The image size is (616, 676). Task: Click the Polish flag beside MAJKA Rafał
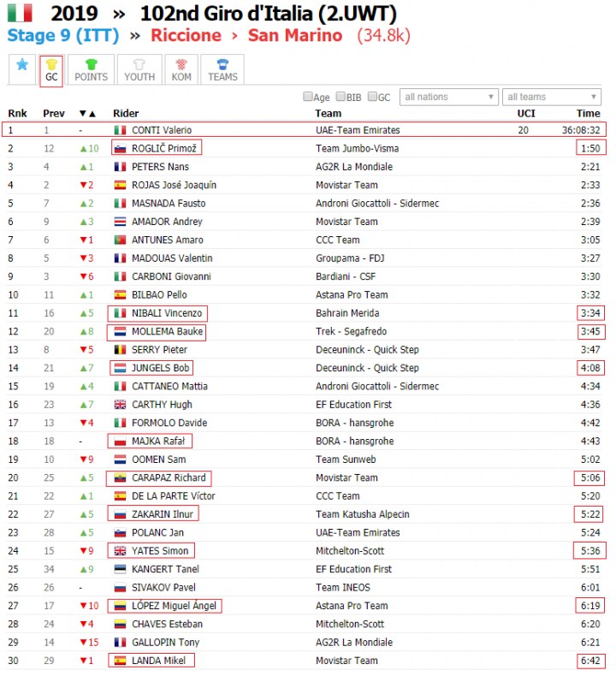(120, 442)
